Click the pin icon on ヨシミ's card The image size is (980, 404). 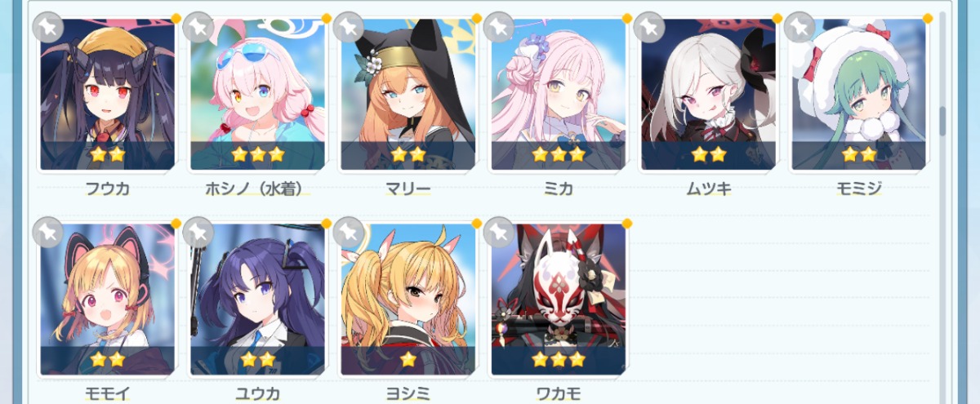349,233
